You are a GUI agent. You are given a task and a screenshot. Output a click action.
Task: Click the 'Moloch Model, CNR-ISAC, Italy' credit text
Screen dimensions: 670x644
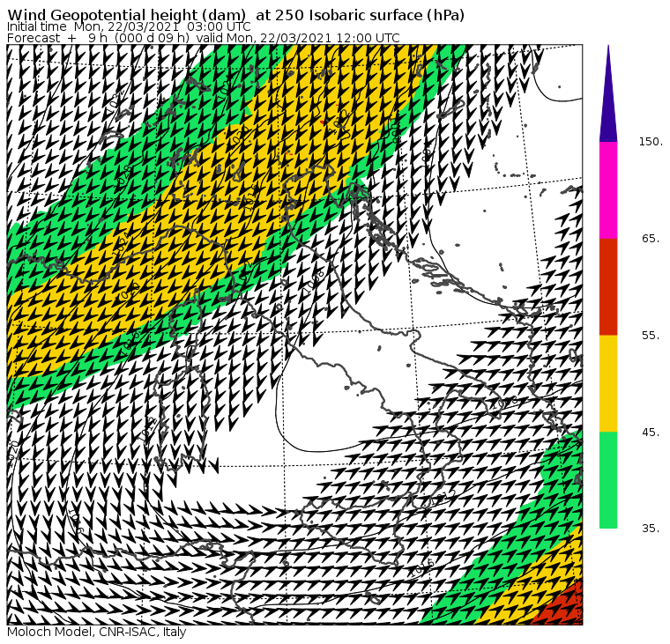pyautogui.click(x=97, y=633)
